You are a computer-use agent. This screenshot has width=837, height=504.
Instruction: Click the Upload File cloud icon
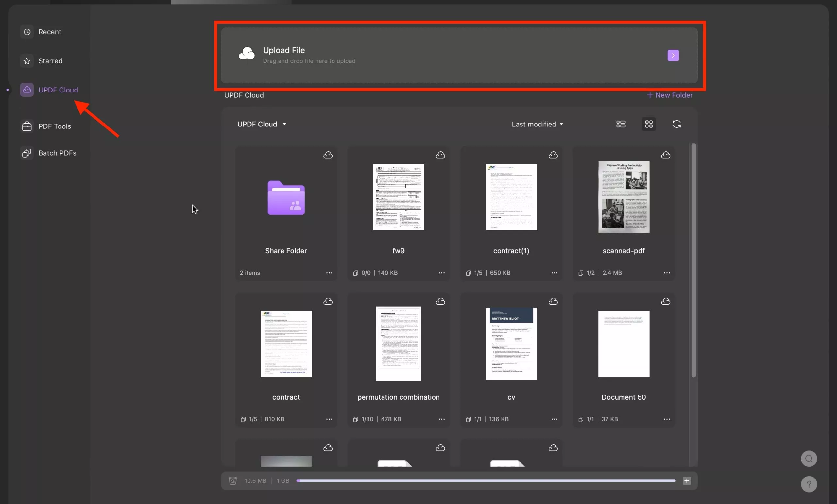click(247, 53)
